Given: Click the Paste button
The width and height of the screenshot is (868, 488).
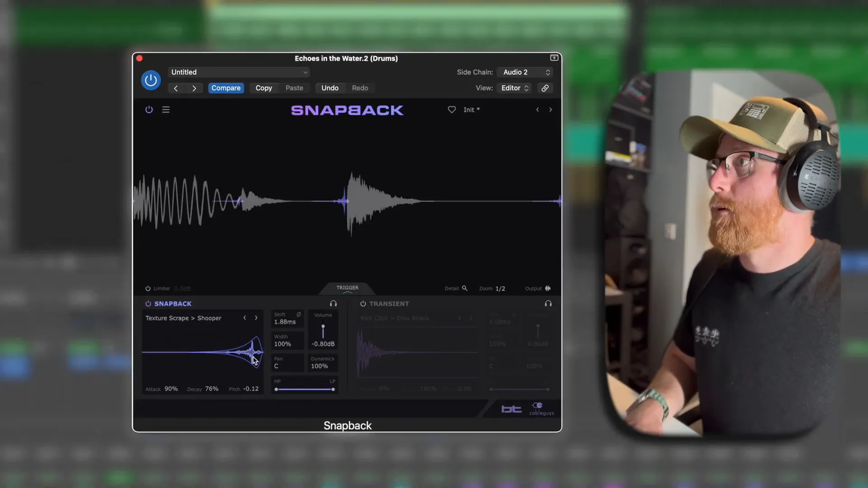Looking at the screenshot, I should tap(294, 88).
